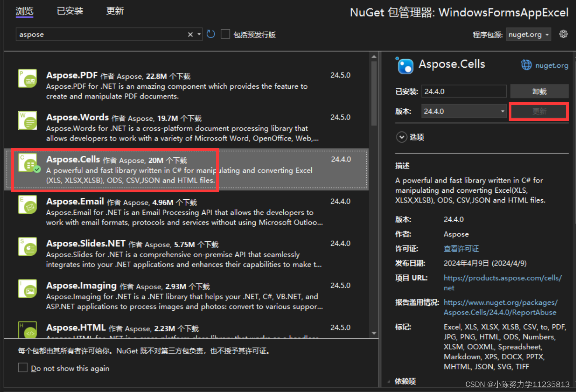Toggle the prerelease packages checkbox off
Viewport: 576px width, 392px height.
pos(225,34)
